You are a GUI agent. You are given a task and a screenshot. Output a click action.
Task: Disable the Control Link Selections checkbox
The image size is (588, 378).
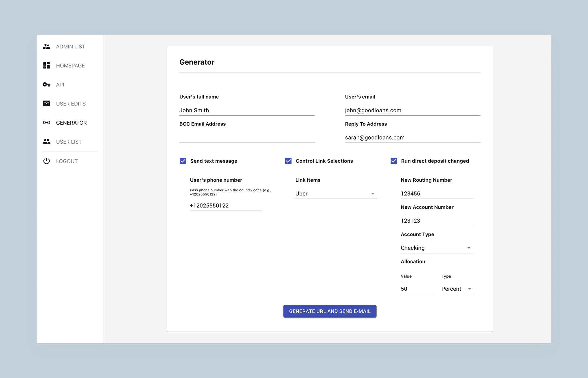tap(288, 161)
